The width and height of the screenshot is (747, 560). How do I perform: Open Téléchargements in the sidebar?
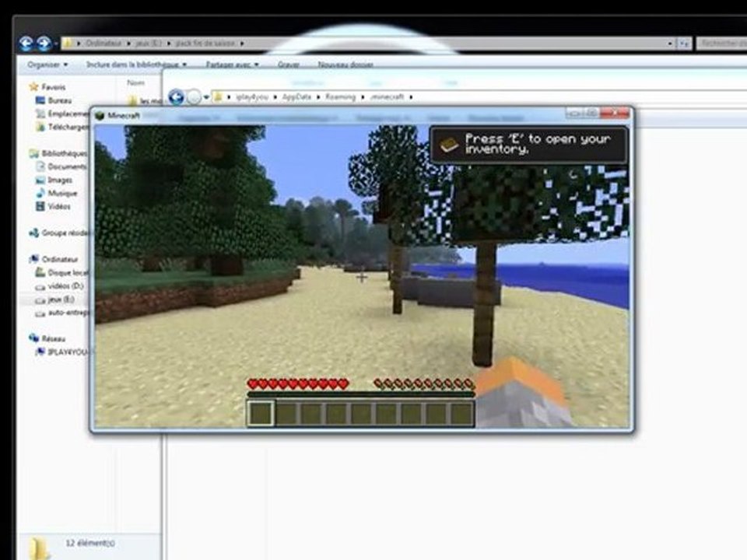click(x=68, y=127)
